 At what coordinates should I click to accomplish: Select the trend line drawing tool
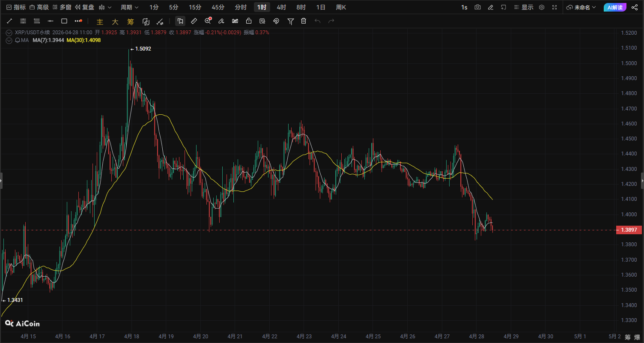[9, 21]
